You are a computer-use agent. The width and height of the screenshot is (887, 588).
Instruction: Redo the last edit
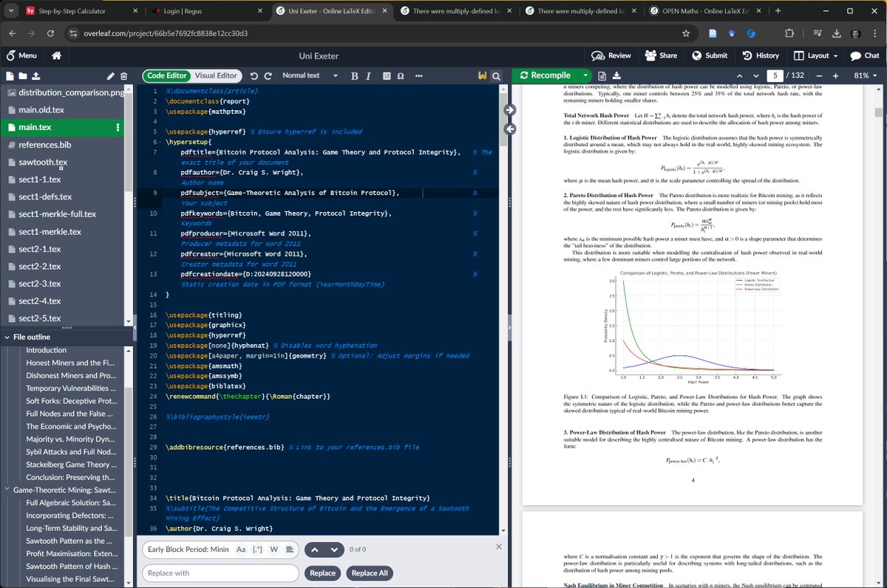pos(268,75)
